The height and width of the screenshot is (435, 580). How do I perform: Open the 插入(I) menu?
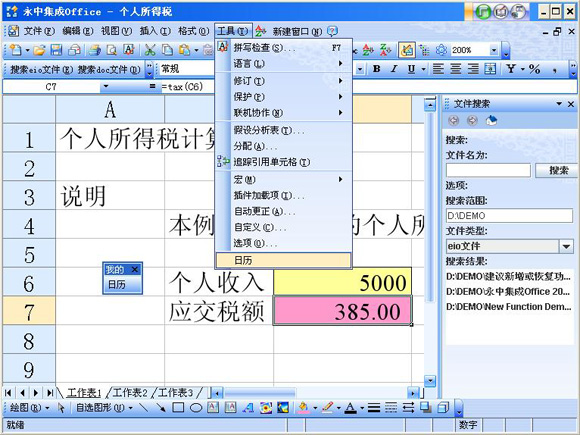pos(155,31)
